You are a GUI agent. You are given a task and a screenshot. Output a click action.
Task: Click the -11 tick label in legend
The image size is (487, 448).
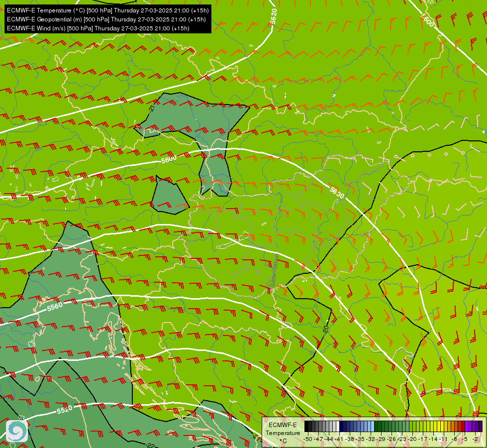[443, 439]
